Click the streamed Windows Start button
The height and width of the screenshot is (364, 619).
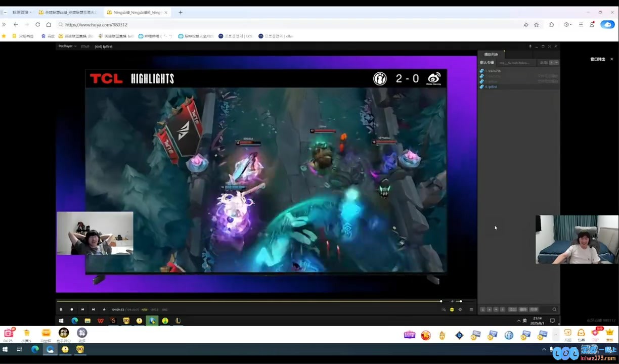point(61,321)
